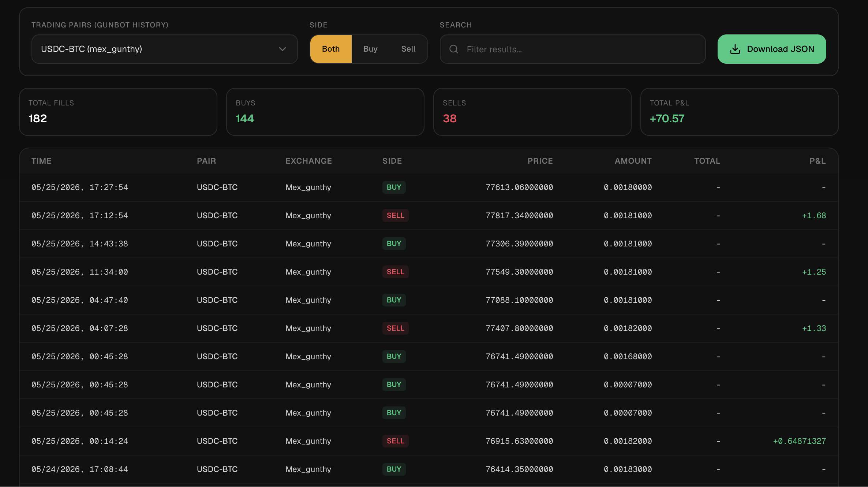Click price 77088.10000000
The height and width of the screenshot is (487, 868).
point(519,300)
